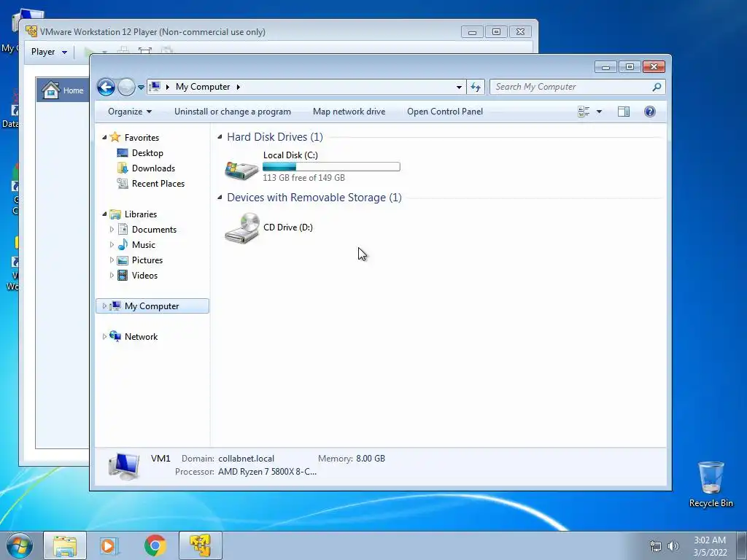This screenshot has height=560, width=747.
Task: Select the Recycle Bin desktop icon
Action: (x=711, y=484)
